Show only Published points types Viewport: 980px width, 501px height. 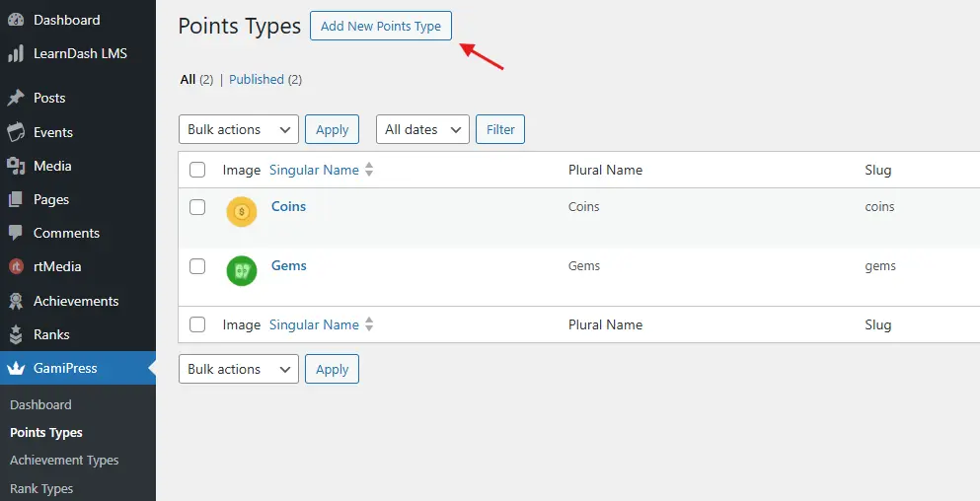pyautogui.click(x=257, y=79)
